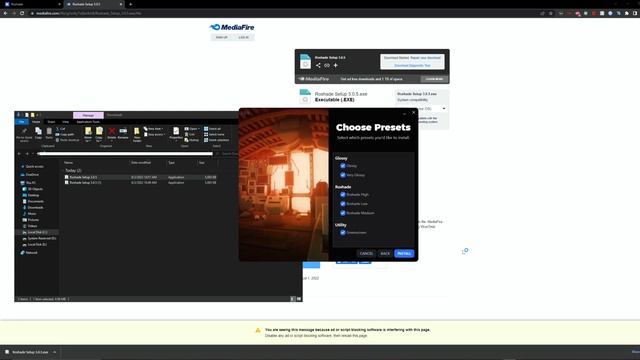Select the second Roshade Setup file row
Viewport: 640px width, 360px height.
tap(141, 182)
